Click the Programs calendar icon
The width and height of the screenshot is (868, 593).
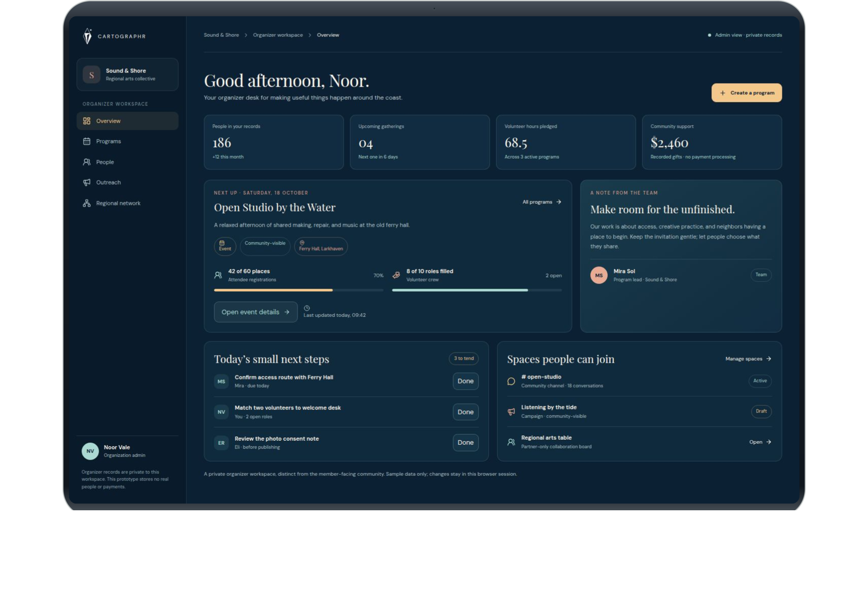[x=87, y=141]
